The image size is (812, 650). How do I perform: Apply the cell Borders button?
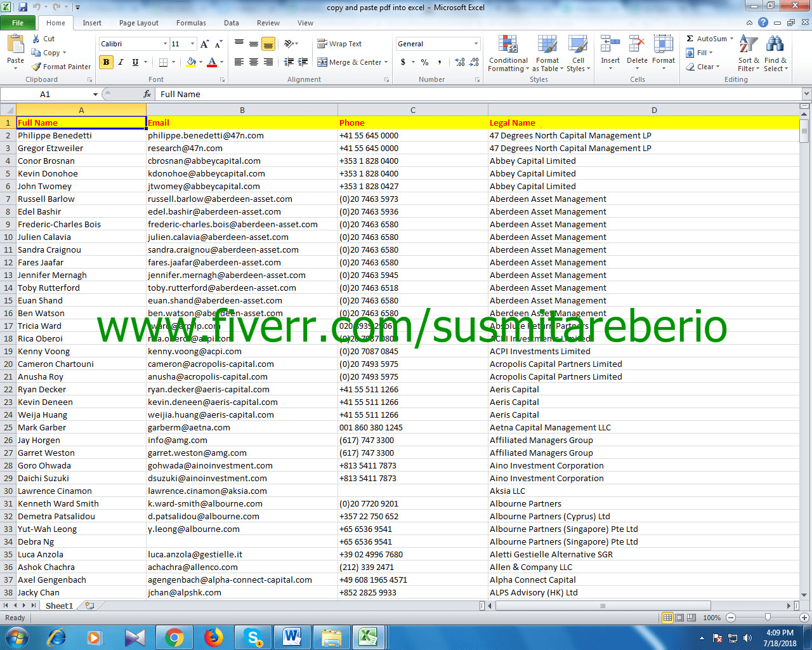click(x=163, y=62)
